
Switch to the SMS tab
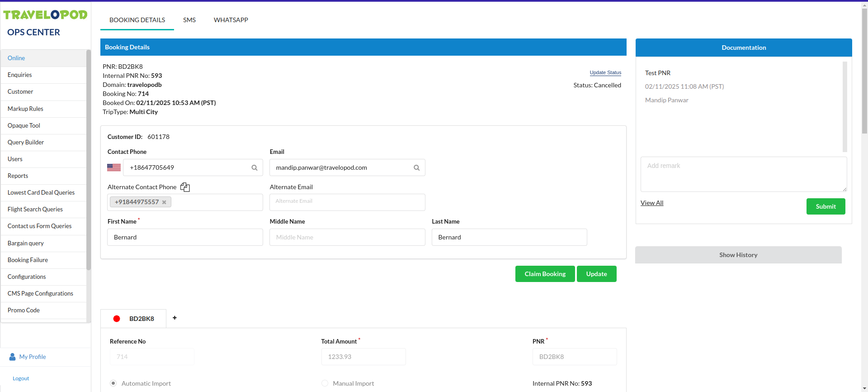click(189, 20)
